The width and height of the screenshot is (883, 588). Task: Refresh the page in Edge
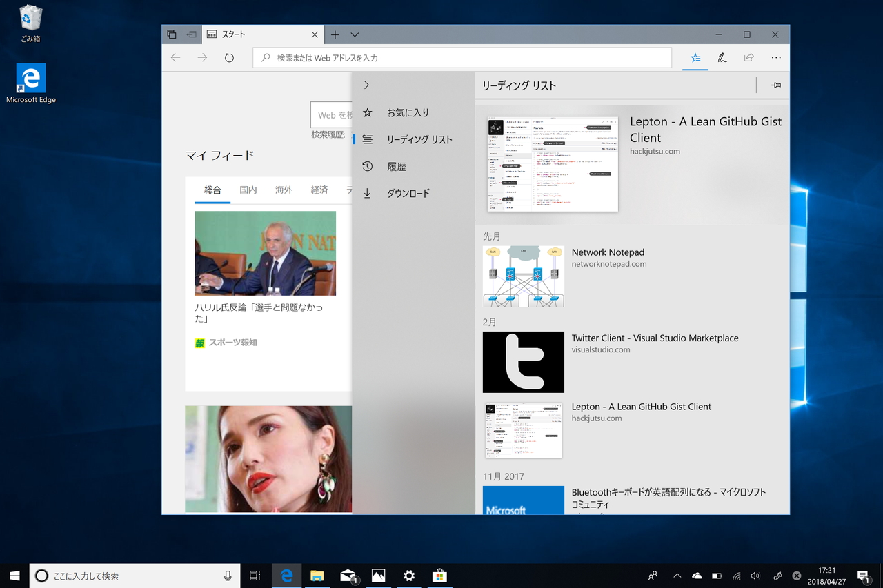click(229, 58)
